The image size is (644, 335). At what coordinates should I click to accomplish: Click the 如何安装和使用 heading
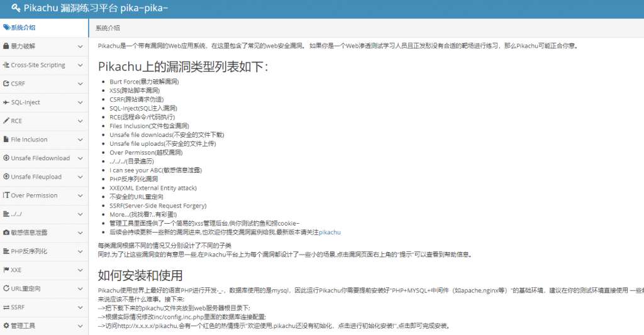[x=140, y=275]
